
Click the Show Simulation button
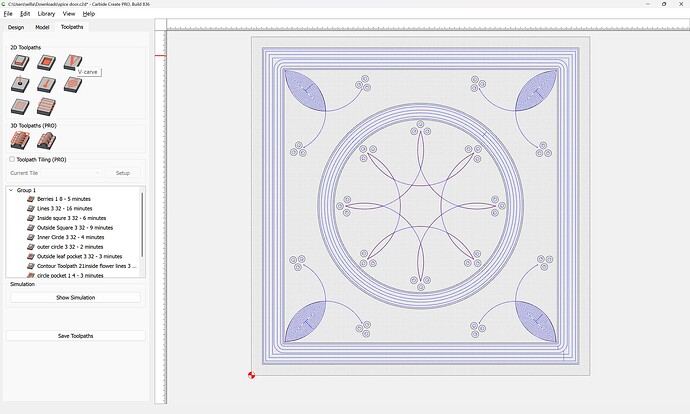coord(75,298)
